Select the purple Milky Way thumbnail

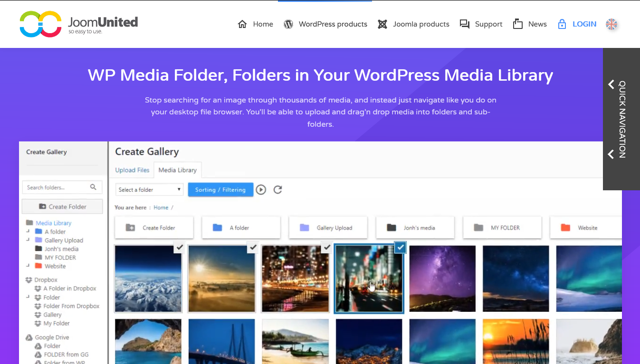pyautogui.click(x=442, y=279)
